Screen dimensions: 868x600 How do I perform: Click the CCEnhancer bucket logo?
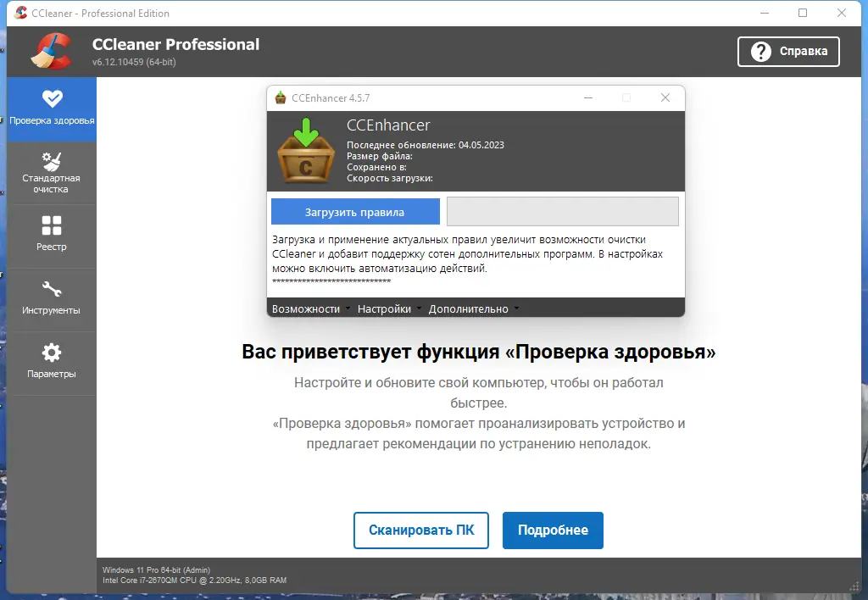pos(304,153)
